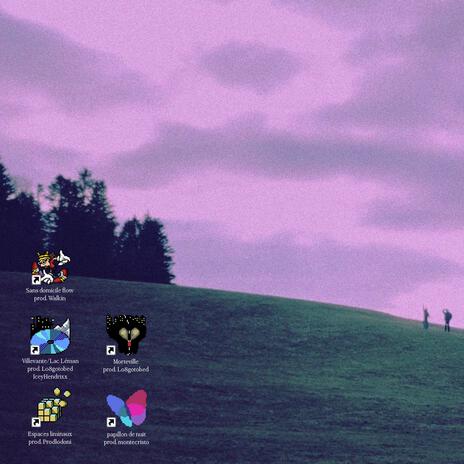
Task: Click the 'Sans domicile flow' label text
Action: 50,291
